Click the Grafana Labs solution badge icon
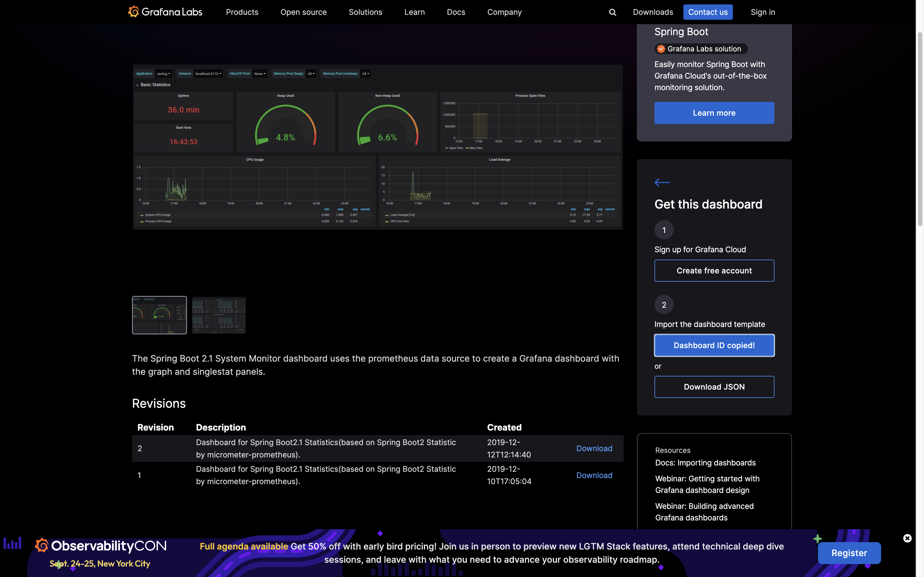This screenshot has width=924, height=577. click(x=661, y=49)
